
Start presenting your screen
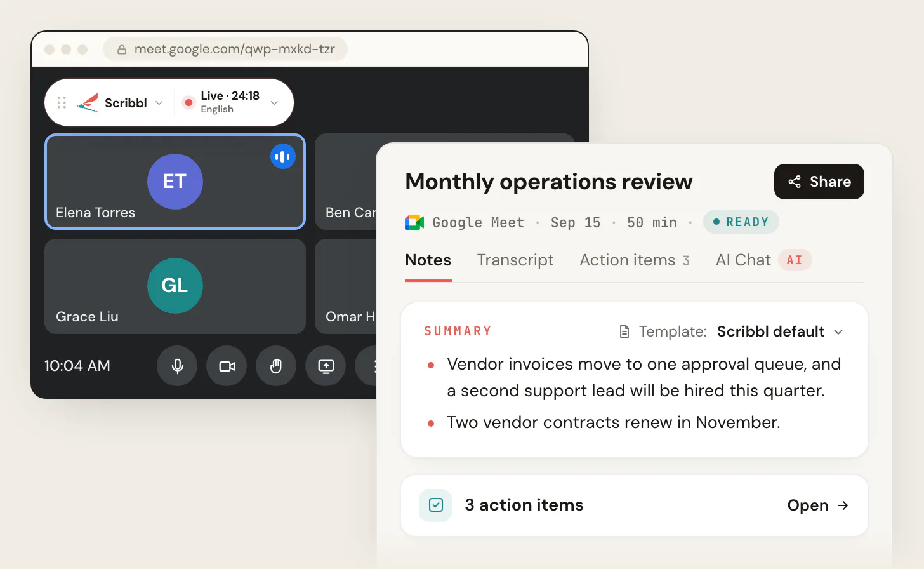(326, 366)
